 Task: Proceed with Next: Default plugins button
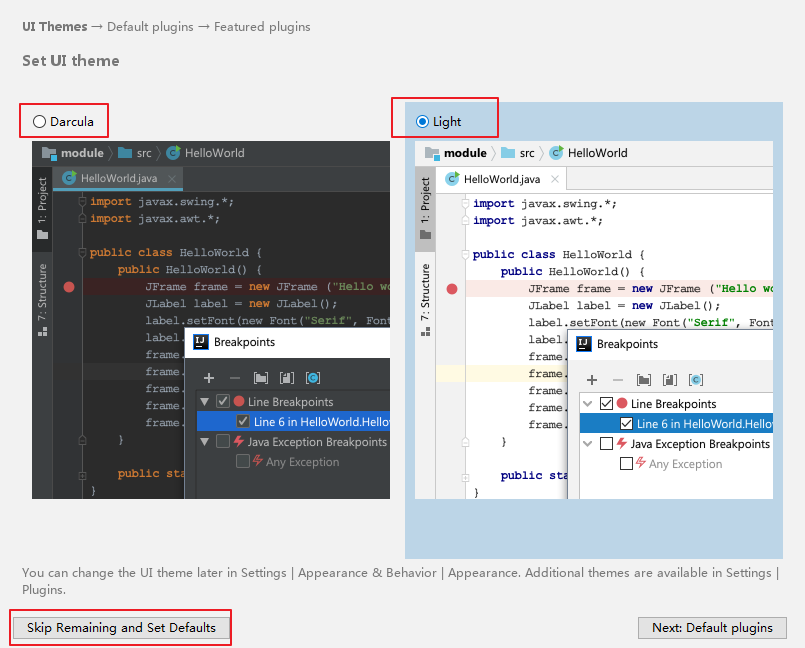point(712,628)
